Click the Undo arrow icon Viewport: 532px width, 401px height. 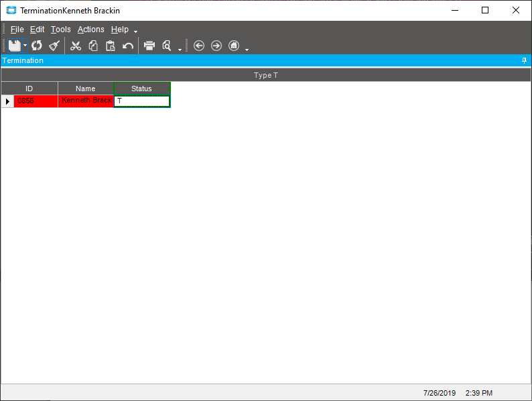pyautogui.click(x=128, y=46)
